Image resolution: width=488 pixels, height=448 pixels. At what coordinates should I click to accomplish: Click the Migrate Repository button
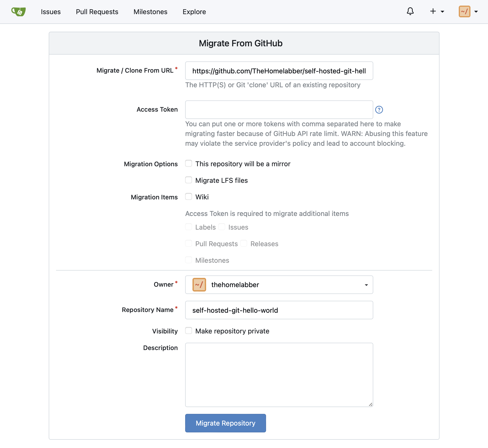[x=225, y=423]
